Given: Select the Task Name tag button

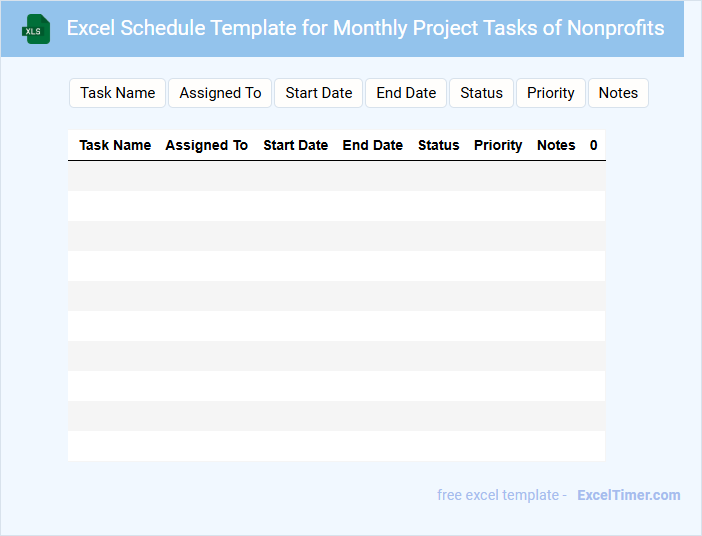Looking at the screenshot, I should click(118, 93).
